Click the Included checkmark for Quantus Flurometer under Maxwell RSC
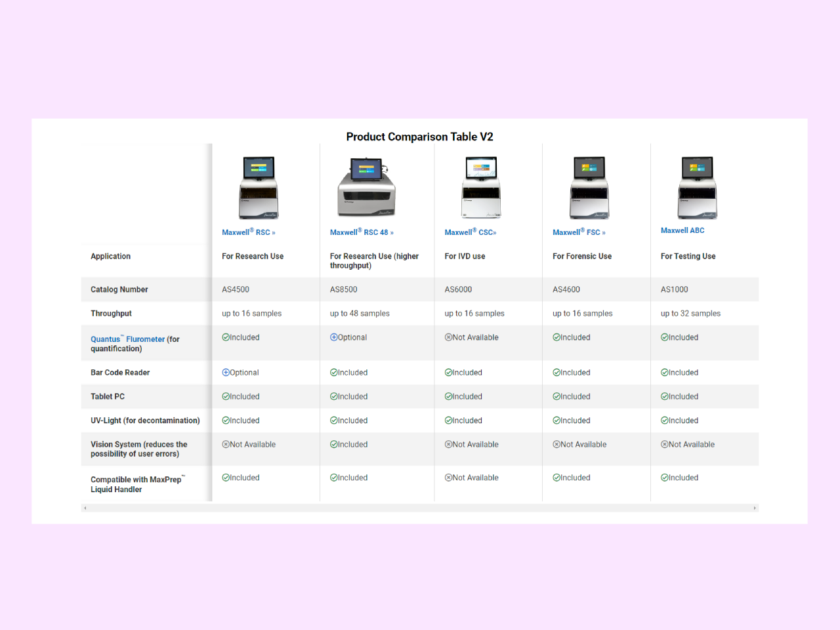Screen dimensions: 840x630 [226, 337]
